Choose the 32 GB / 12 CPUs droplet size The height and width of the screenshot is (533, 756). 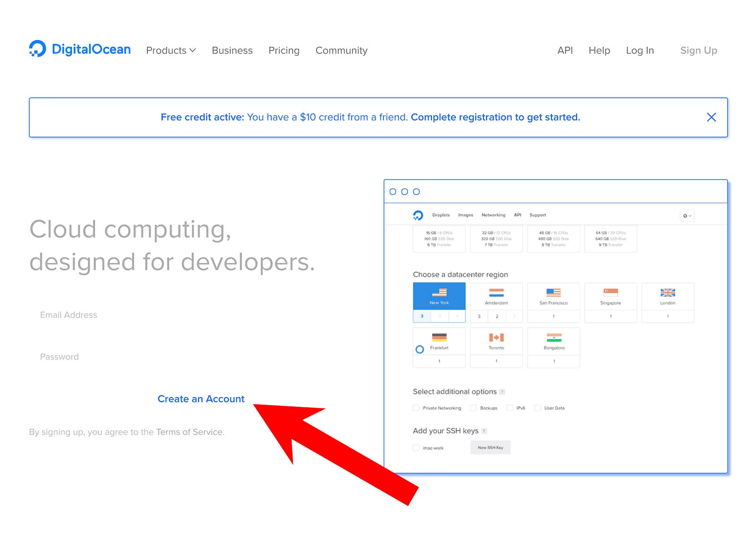tap(496, 239)
